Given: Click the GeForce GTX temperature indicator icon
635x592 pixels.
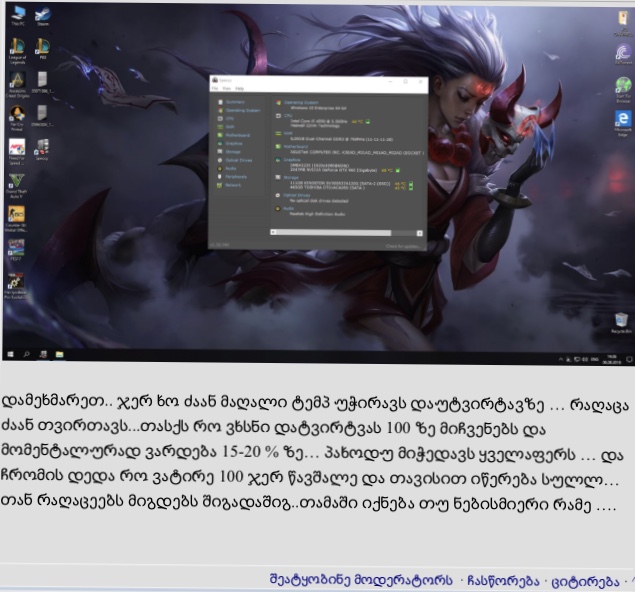Looking at the screenshot, I should [x=398, y=170].
